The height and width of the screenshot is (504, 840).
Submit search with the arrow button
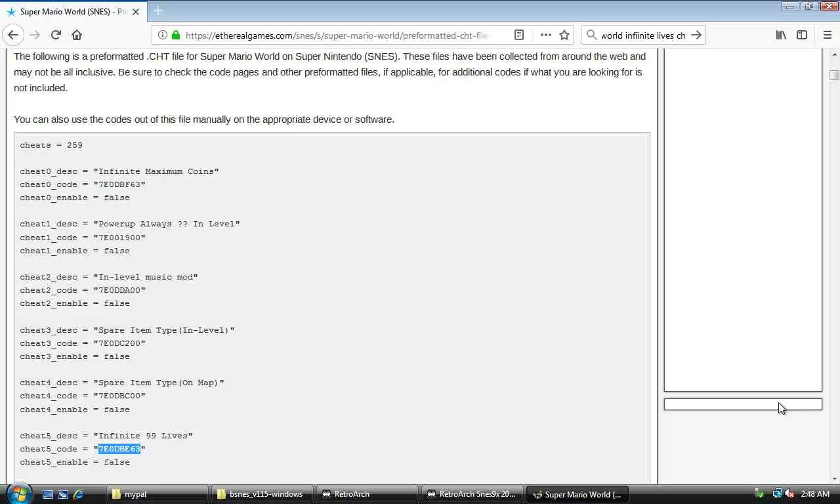(696, 35)
